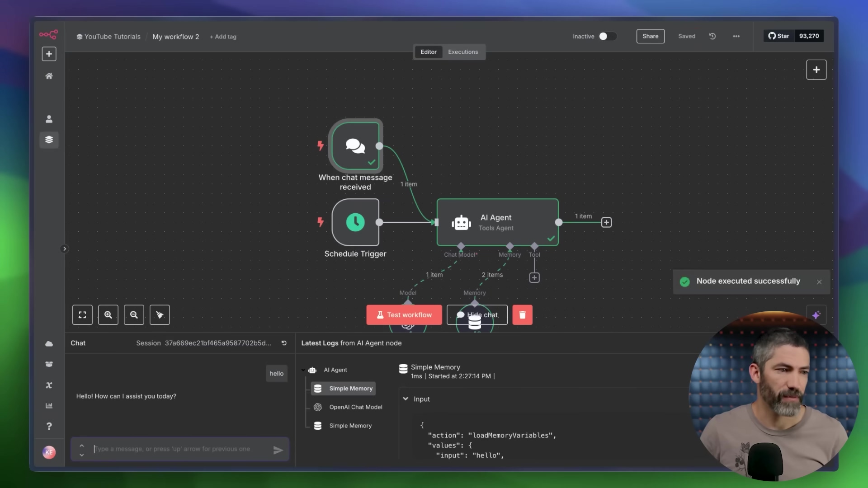Click the Memory connector diamond on AI Agent
Image resolution: width=868 pixels, height=488 pixels.
510,246
